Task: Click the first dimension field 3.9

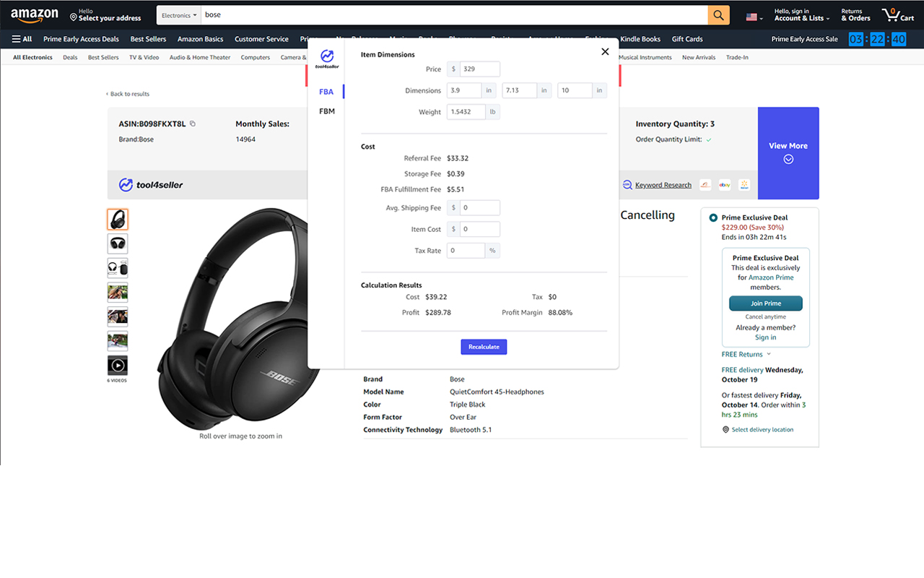Action: (x=463, y=90)
